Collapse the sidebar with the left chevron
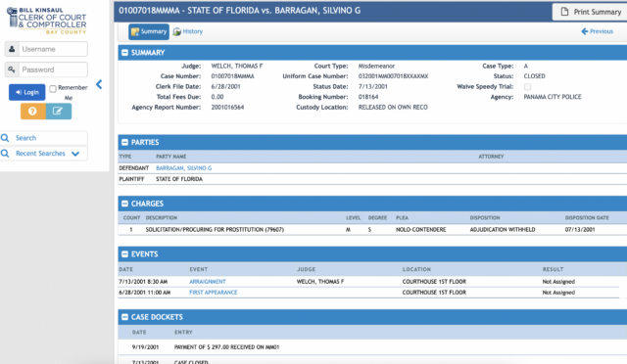 click(x=99, y=84)
